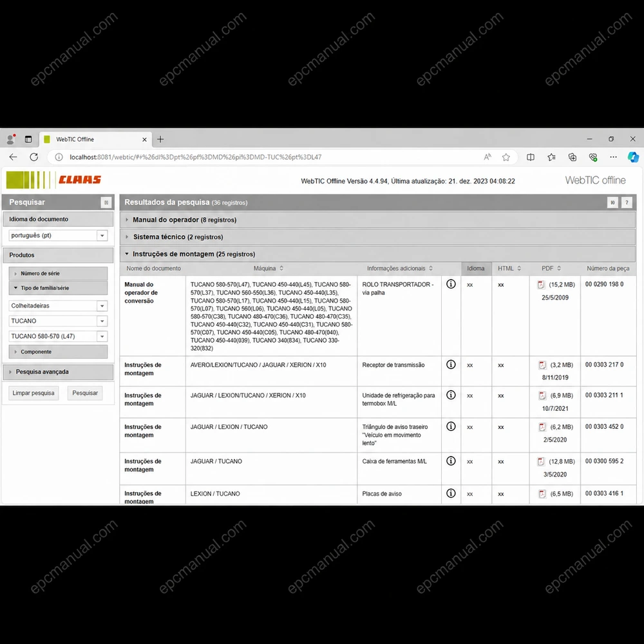
Task: Open the 6,9 MB PDF icon
Action: pyautogui.click(x=542, y=395)
